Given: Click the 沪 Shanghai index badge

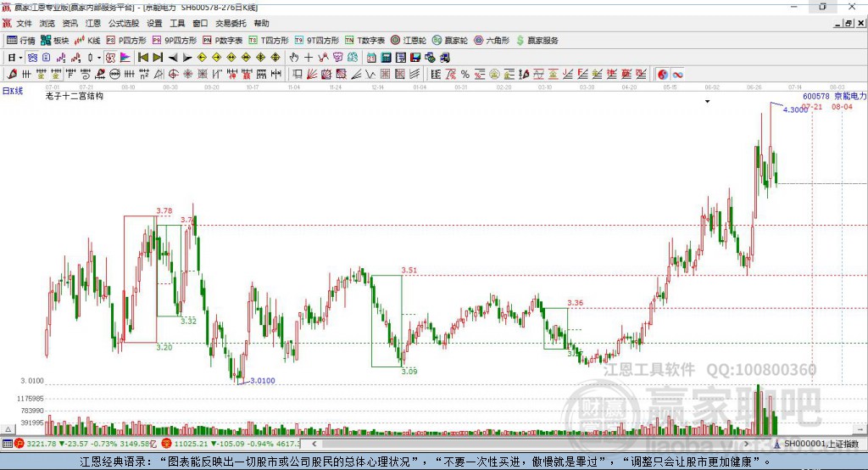Looking at the screenshot, I should point(19,444).
